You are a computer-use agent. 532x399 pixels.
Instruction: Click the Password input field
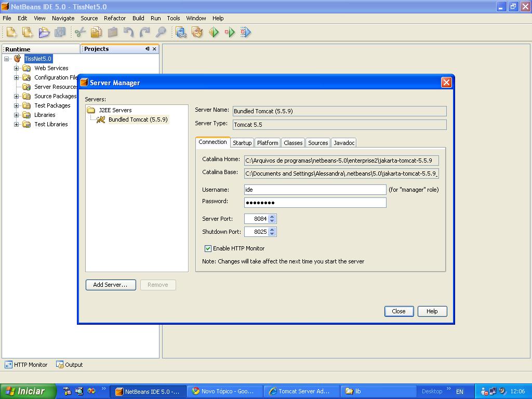(315, 203)
